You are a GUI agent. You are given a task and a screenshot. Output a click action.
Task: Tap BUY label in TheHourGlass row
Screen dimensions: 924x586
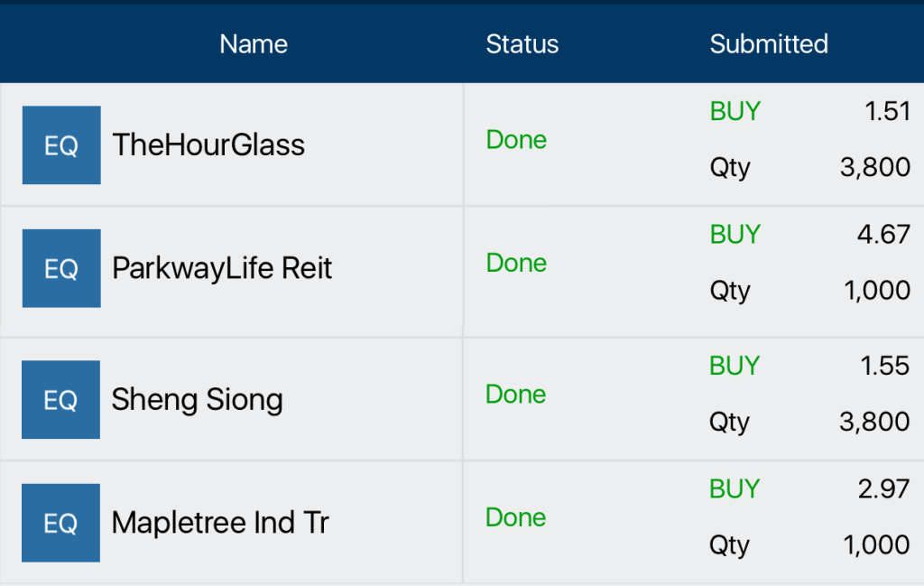(x=735, y=111)
